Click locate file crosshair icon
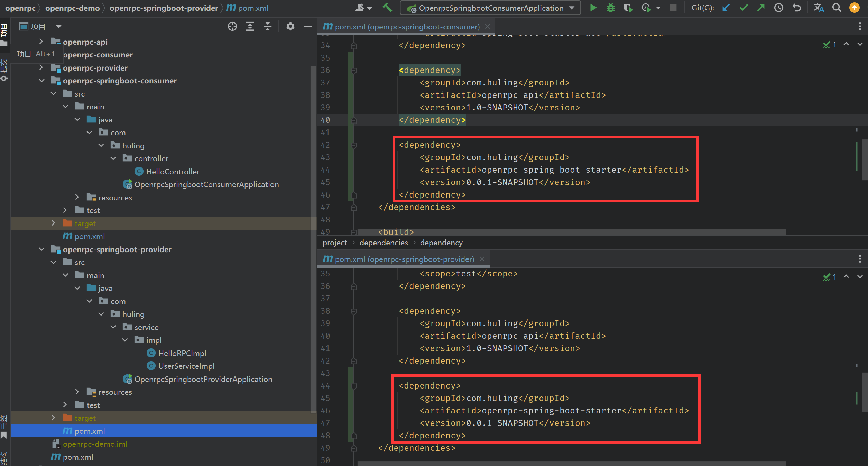The image size is (868, 466). pos(232,26)
